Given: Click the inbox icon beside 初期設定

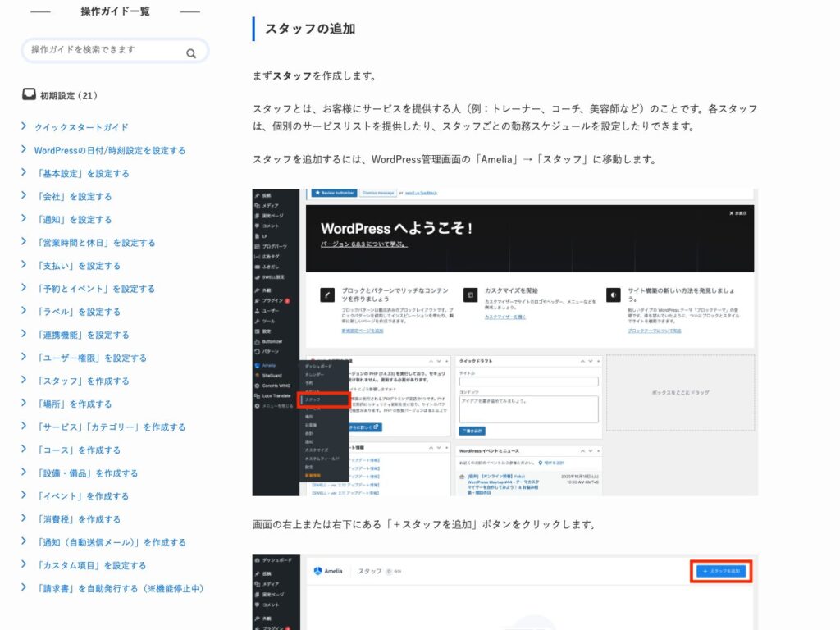Looking at the screenshot, I should [29, 95].
